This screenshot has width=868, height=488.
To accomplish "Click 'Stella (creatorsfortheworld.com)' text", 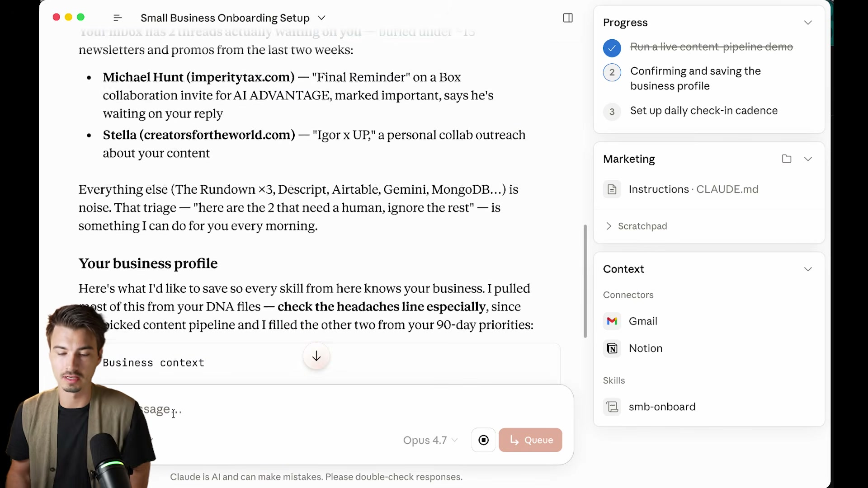I will (x=199, y=135).
